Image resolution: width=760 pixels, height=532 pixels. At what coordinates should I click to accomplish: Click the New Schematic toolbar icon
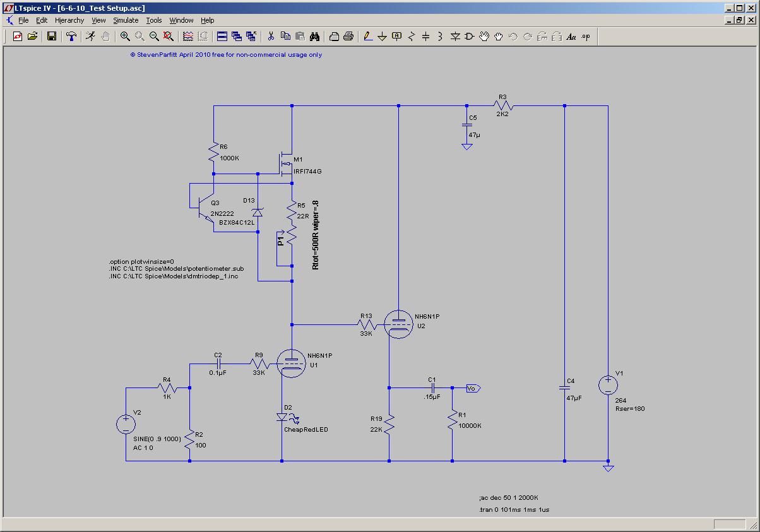tap(17, 37)
